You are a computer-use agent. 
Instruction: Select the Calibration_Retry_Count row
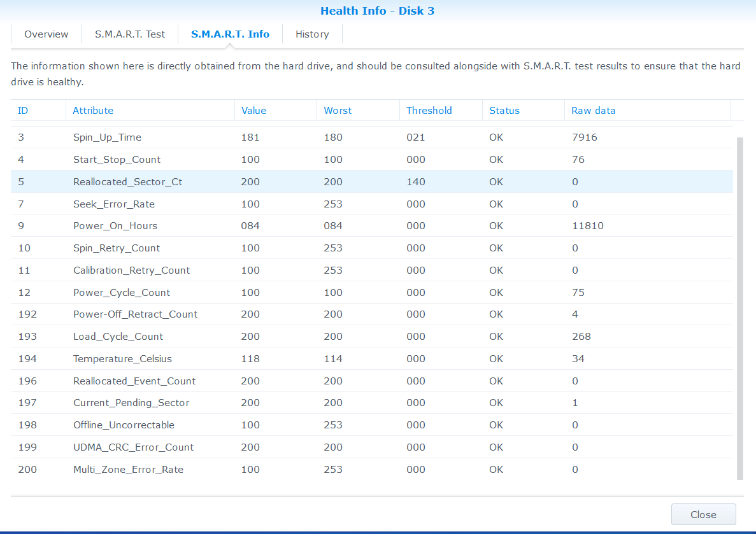click(x=372, y=270)
